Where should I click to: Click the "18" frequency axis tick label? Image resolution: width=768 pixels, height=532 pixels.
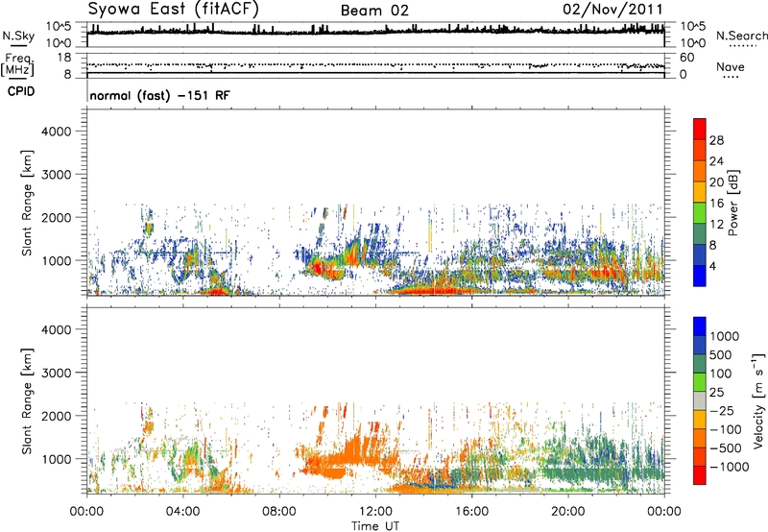pyautogui.click(x=64, y=58)
